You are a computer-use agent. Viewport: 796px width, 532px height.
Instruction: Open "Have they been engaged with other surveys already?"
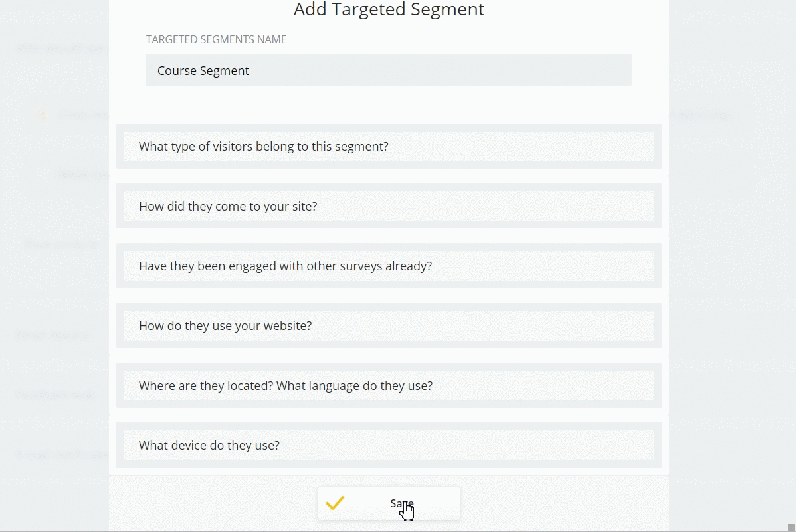pyautogui.click(x=389, y=266)
